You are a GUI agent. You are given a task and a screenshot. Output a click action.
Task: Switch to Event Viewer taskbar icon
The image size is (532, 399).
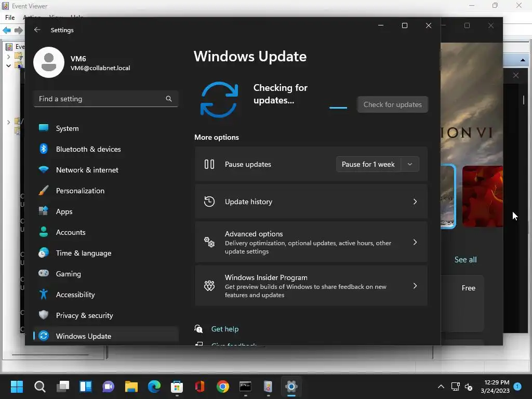[269, 387]
